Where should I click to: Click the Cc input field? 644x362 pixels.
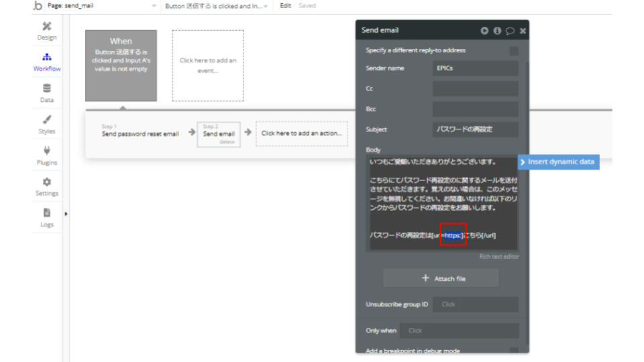pos(475,88)
